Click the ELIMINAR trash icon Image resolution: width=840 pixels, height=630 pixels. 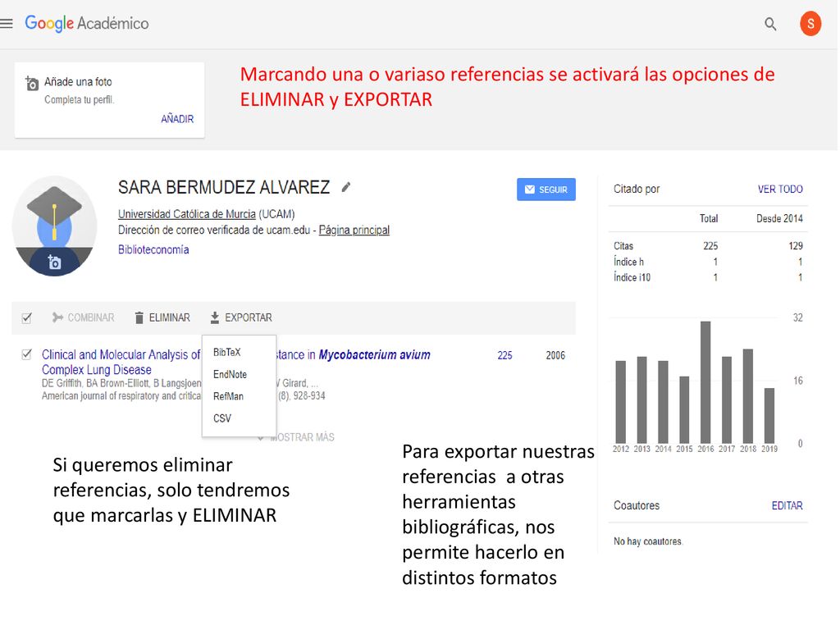click(x=139, y=317)
